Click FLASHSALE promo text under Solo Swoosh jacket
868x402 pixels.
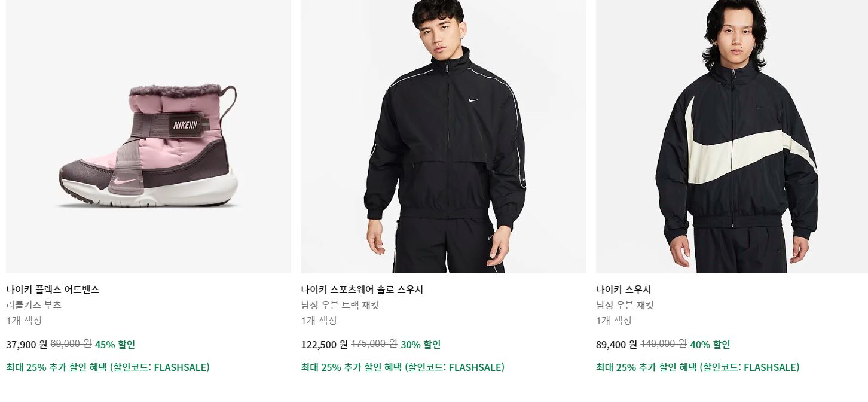(x=402, y=367)
